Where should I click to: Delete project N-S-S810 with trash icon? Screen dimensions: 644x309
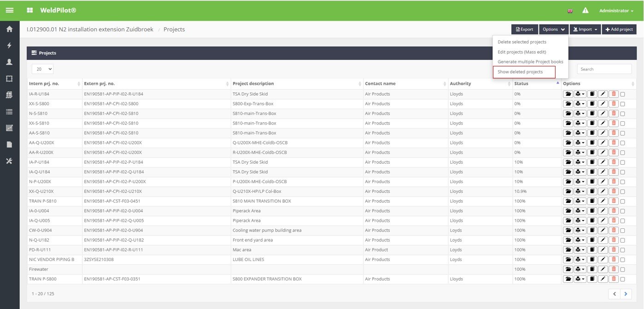(x=613, y=113)
